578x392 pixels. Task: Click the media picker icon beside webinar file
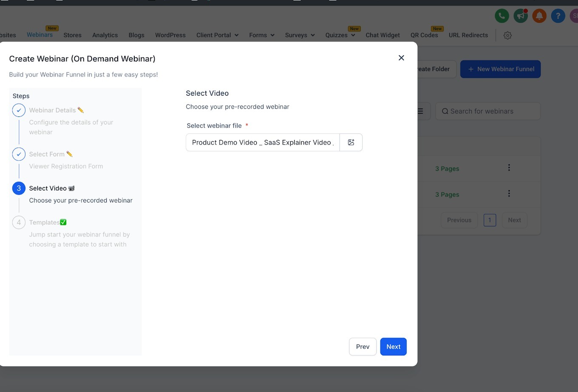point(351,142)
